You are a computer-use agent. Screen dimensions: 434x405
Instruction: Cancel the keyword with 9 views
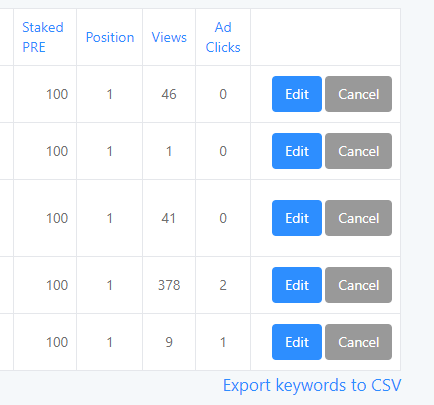tap(359, 342)
